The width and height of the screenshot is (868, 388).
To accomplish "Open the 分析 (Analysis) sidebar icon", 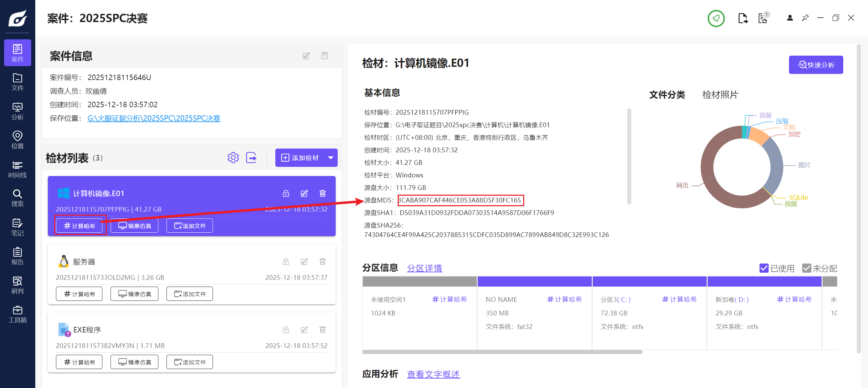I will 17,111.
